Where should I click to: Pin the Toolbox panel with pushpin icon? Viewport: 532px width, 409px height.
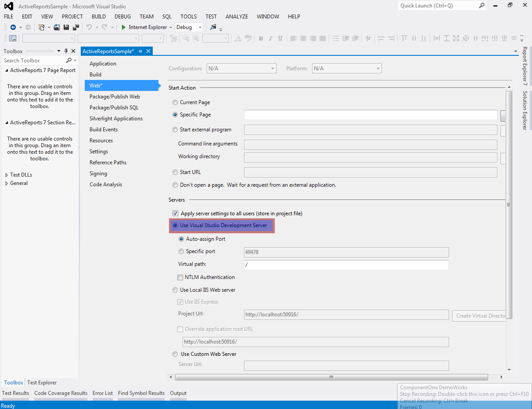(x=66, y=51)
